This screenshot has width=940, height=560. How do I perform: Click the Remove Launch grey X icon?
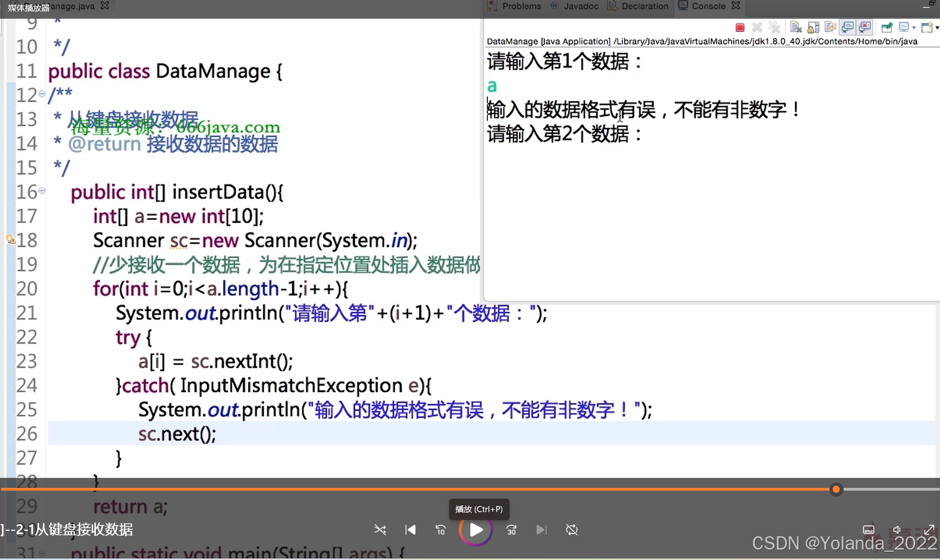tap(757, 28)
